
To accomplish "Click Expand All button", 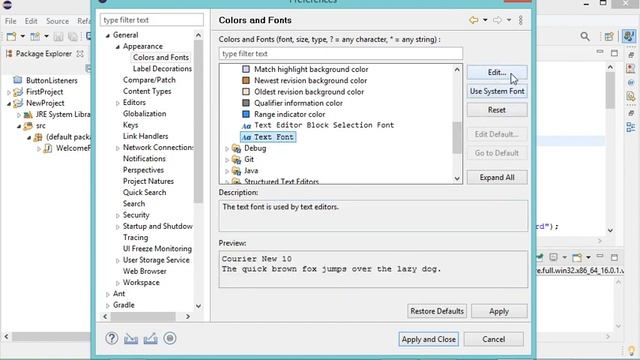I will (x=497, y=177).
